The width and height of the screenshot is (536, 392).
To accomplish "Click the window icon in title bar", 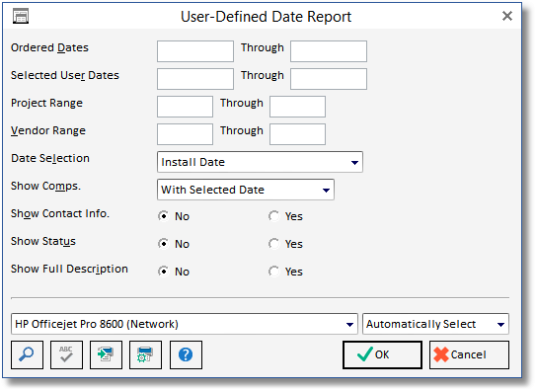I will (21, 16).
